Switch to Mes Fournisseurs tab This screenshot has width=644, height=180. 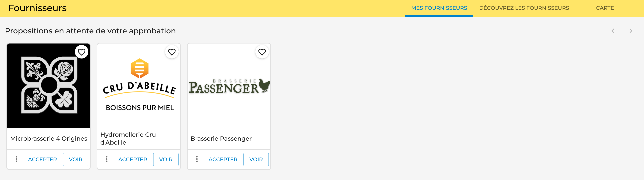pyautogui.click(x=439, y=8)
